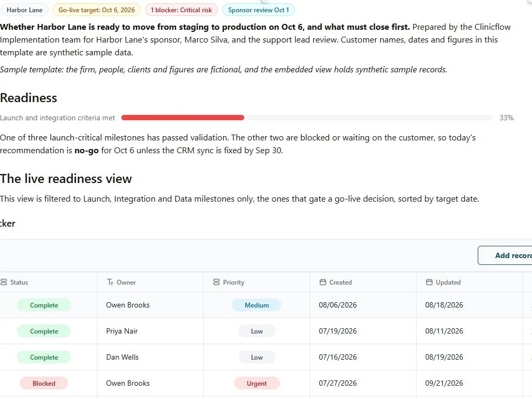The image size is (532, 399).
Task: Click the updated date 08/19/2026
Action: (x=444, y=357)
